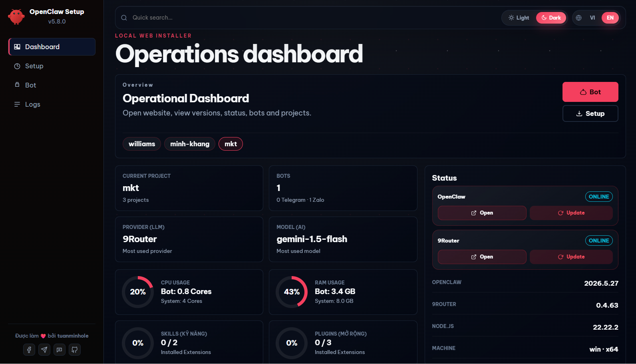
Task: Click the Provider 9Router card
Action: [x=189, y=239]
